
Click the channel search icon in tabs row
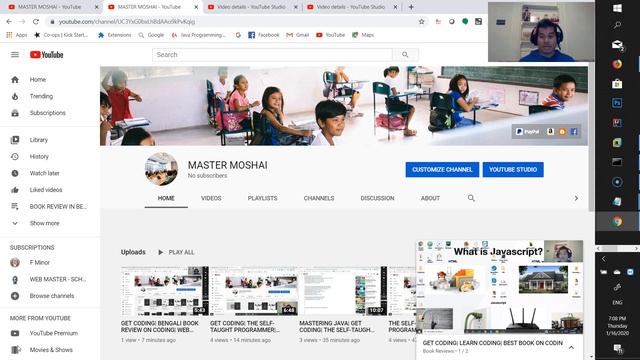point(471,198)
